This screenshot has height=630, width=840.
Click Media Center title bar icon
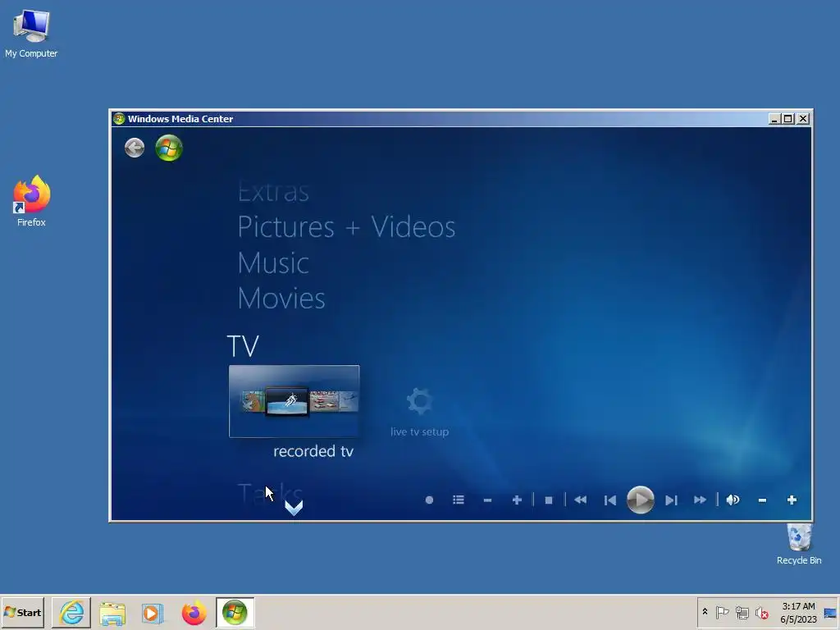click(119, 119)
